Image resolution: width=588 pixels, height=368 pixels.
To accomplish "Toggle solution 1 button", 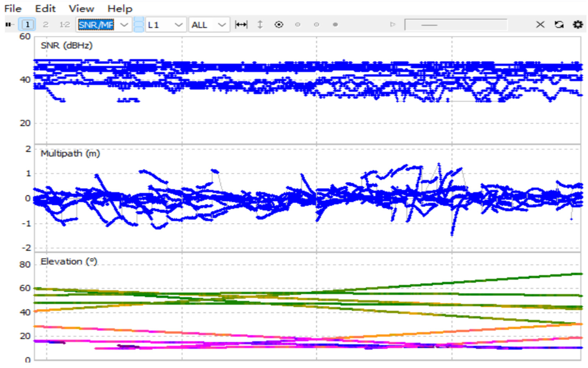I will (x=27, y=24).
